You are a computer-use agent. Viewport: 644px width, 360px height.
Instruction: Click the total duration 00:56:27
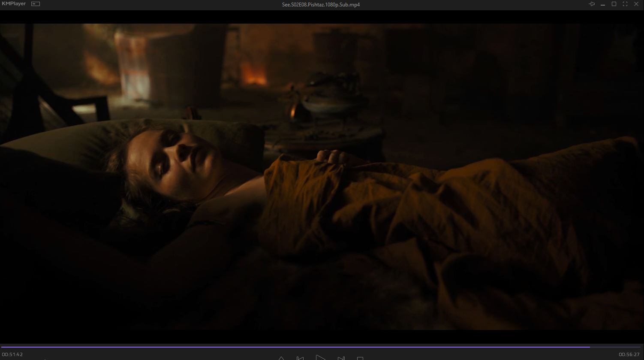tap(629, 354)
